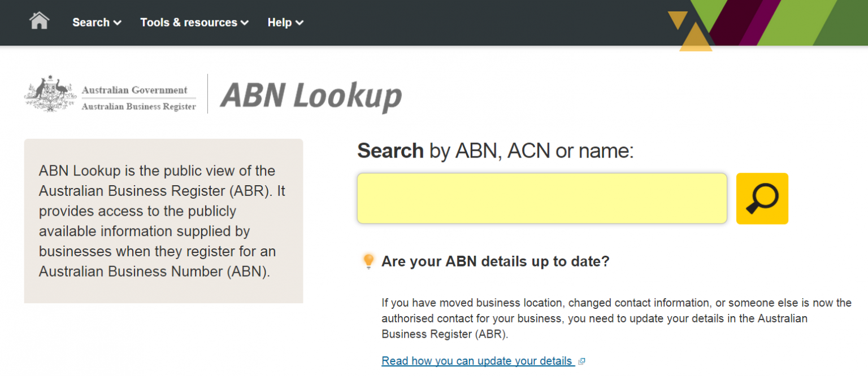The image size is (868, 376).
Task: Open the Search menu
Action: [92, 23]
